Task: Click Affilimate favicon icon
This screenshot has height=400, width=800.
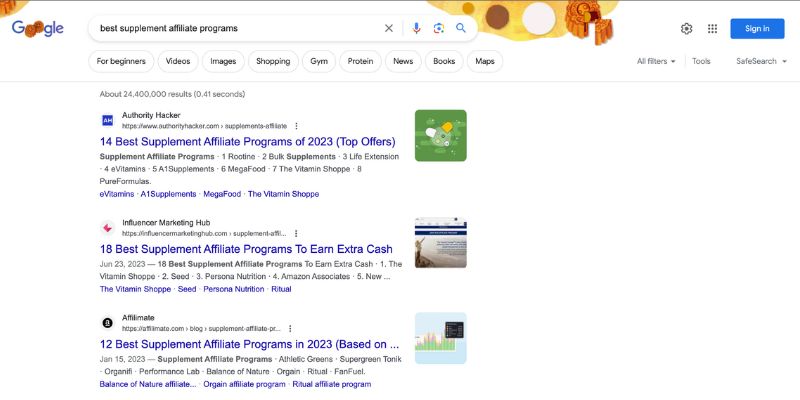Action: coord(107,323)
